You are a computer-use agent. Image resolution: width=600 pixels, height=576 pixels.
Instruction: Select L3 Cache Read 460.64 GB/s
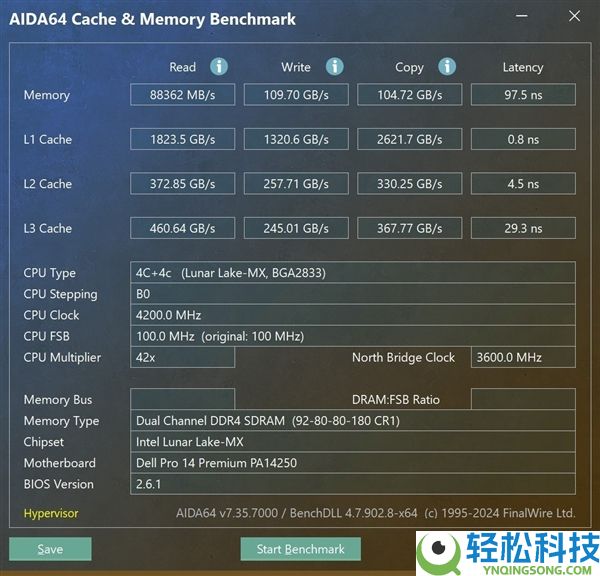183,228
